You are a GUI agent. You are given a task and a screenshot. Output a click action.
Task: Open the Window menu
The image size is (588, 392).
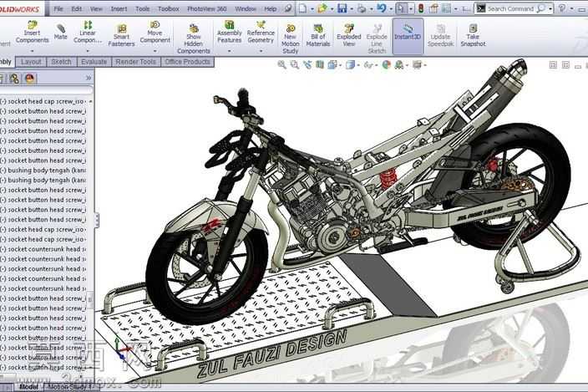point(246,8)
